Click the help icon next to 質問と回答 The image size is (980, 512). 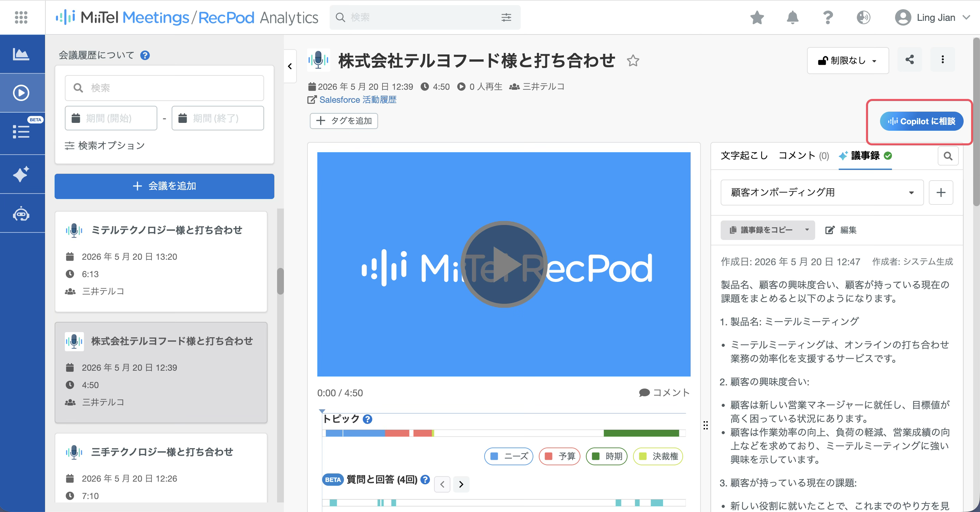click(425, 480)
